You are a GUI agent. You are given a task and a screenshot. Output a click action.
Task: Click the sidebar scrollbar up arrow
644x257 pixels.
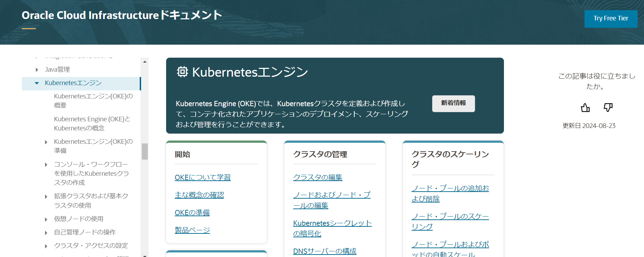pos(145,62)
